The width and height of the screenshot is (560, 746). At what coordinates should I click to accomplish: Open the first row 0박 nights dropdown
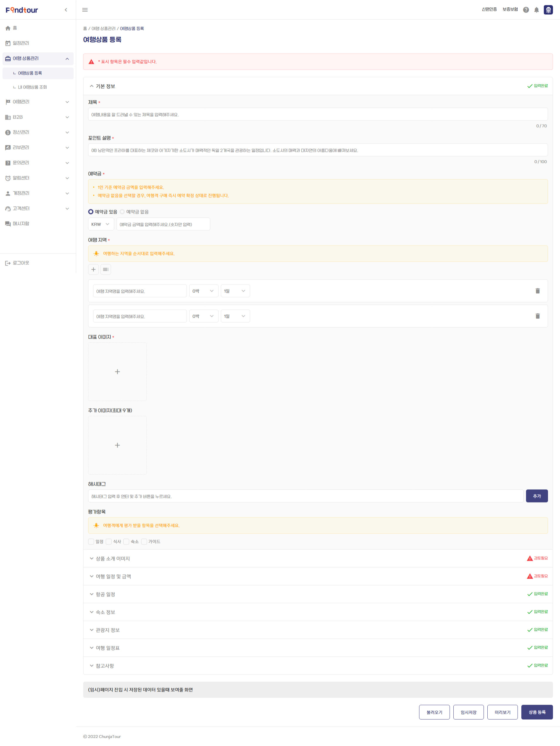click(x=204, y=291)
